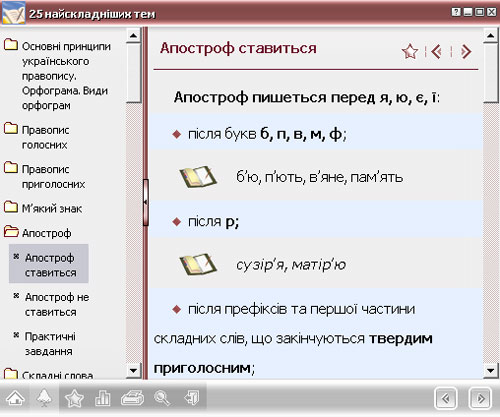Open the book example icon under б, п, в, м, ф

(x=198, y=176)
